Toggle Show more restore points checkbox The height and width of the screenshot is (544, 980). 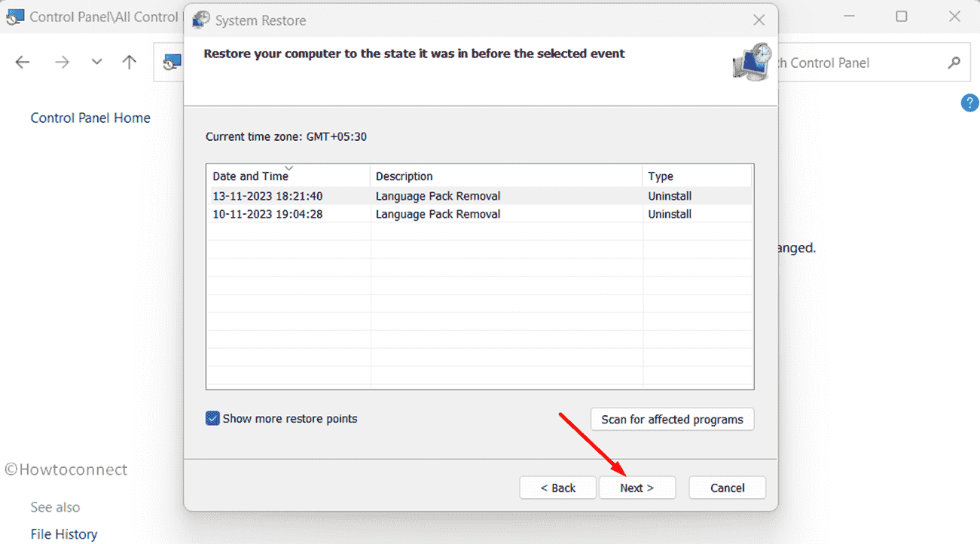pos(212,419)
